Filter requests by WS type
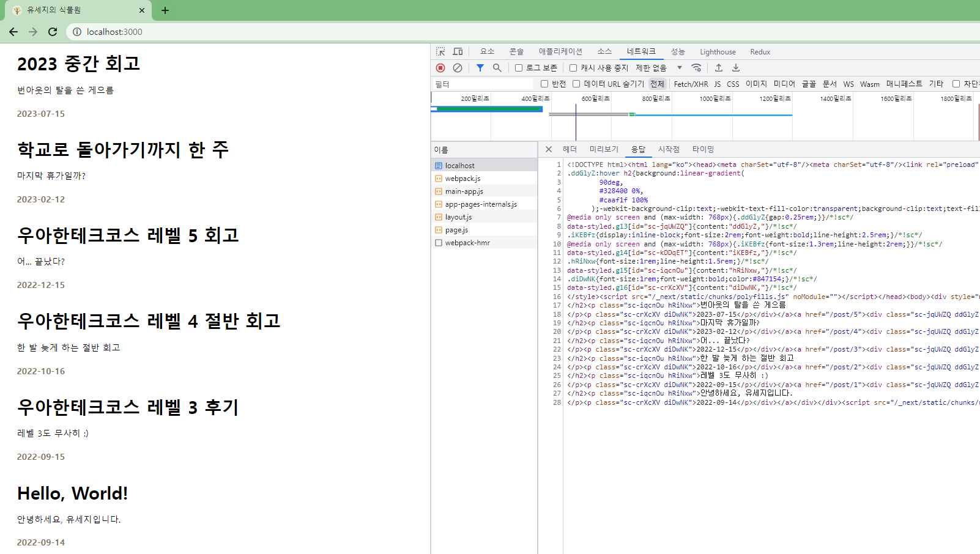980x554 pixels. (848, 84)
